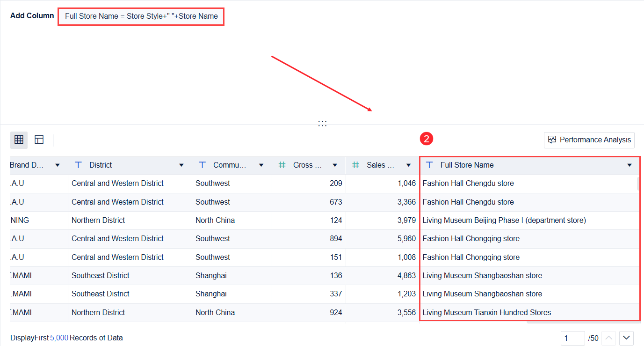The width and height of the screenshot is (644, 346).
Task: Select the Full Store Name column header
Action: pyautogui.click(x=530, y=165)
